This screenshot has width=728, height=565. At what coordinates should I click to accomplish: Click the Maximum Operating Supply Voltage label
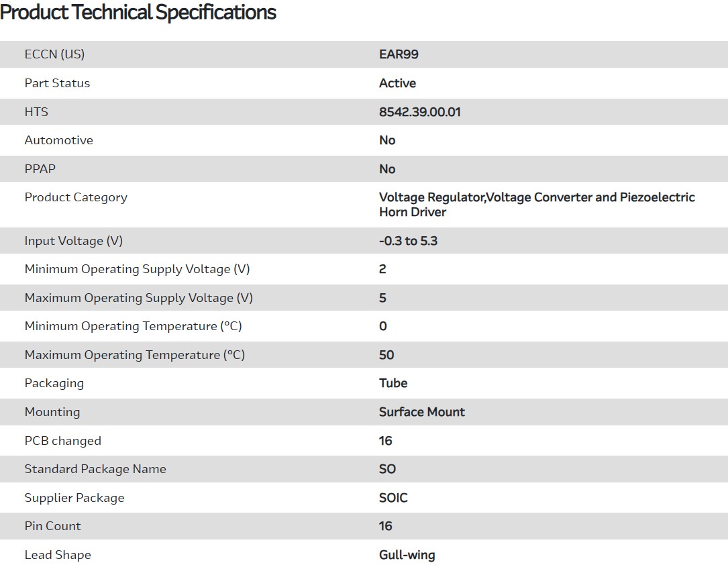click(138, 298)
